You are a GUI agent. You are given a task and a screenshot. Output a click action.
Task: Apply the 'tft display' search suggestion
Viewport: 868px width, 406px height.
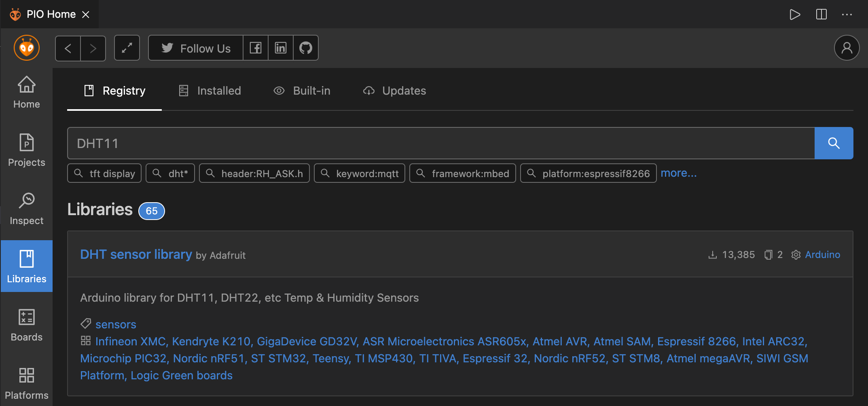[104, 173]
